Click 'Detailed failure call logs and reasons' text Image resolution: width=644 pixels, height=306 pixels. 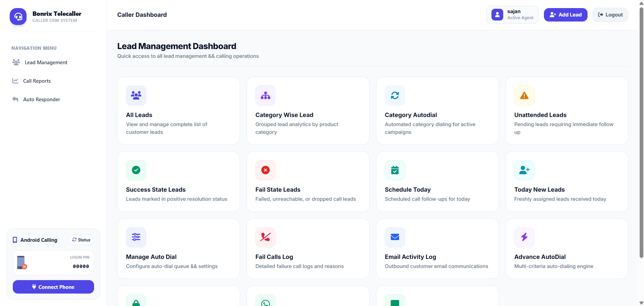299,266
